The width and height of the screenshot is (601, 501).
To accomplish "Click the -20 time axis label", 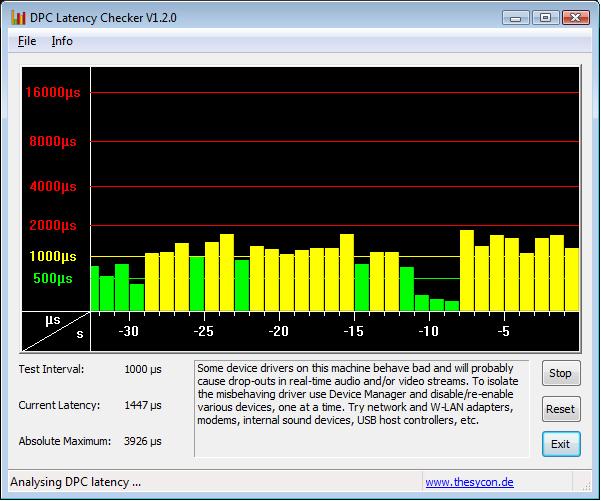I will [x=279, y=331].
